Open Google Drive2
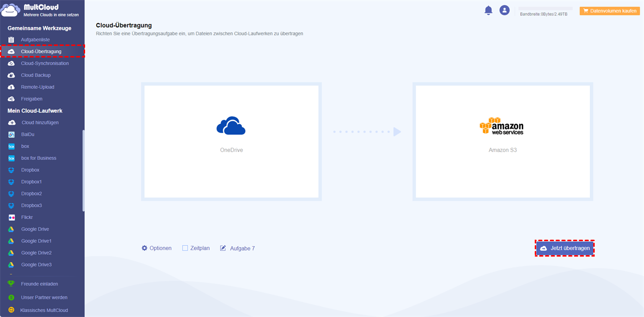 click(x=36, y=253)
